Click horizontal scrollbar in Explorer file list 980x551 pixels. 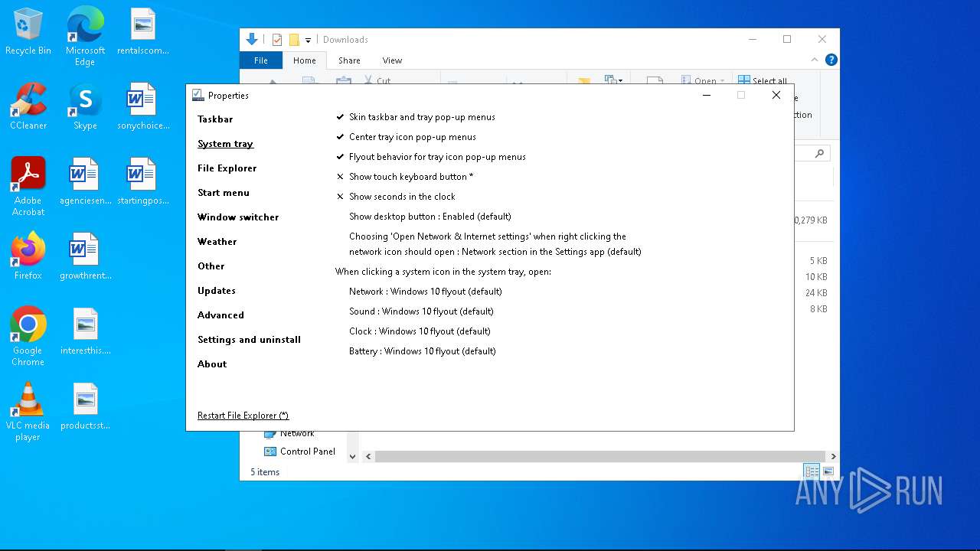[x=599, y=456]
